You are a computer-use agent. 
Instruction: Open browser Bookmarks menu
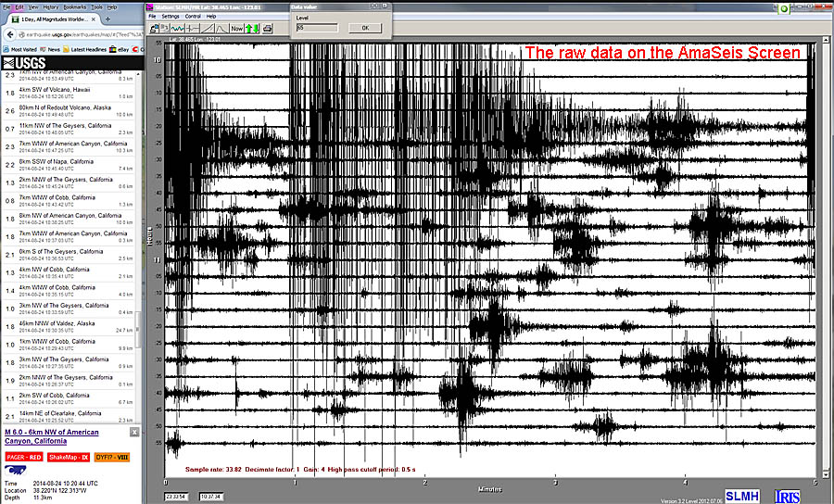click(74, 7)
